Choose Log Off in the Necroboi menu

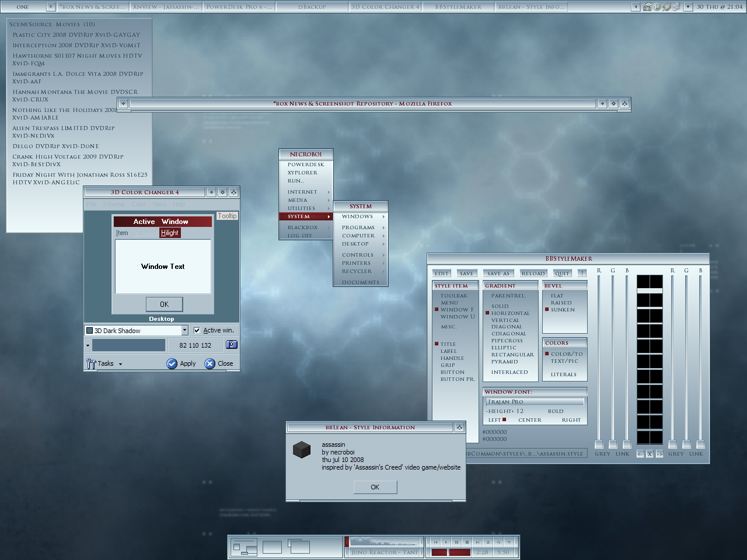[306, 236]
